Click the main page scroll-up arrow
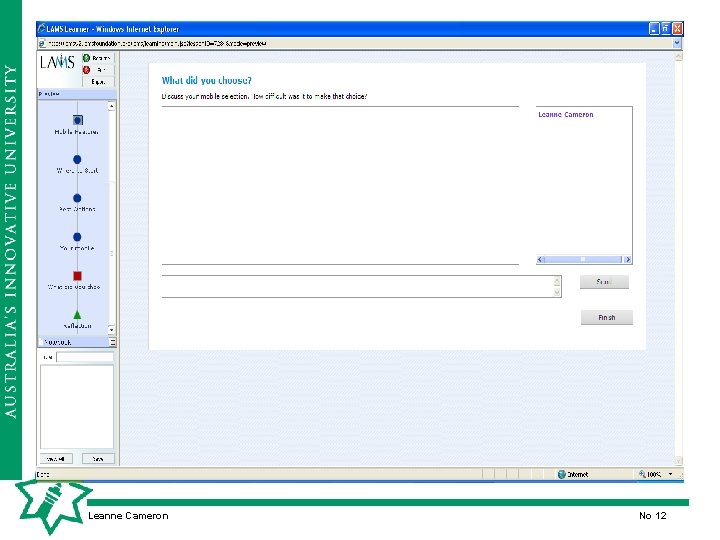This screenshot has width=720, height=540. point(679,56)
